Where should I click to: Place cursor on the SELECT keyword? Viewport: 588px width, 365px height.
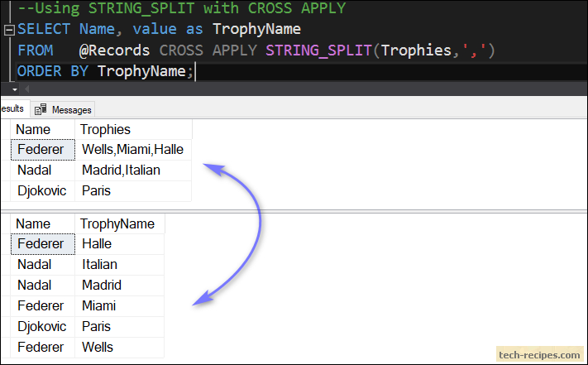44,29
